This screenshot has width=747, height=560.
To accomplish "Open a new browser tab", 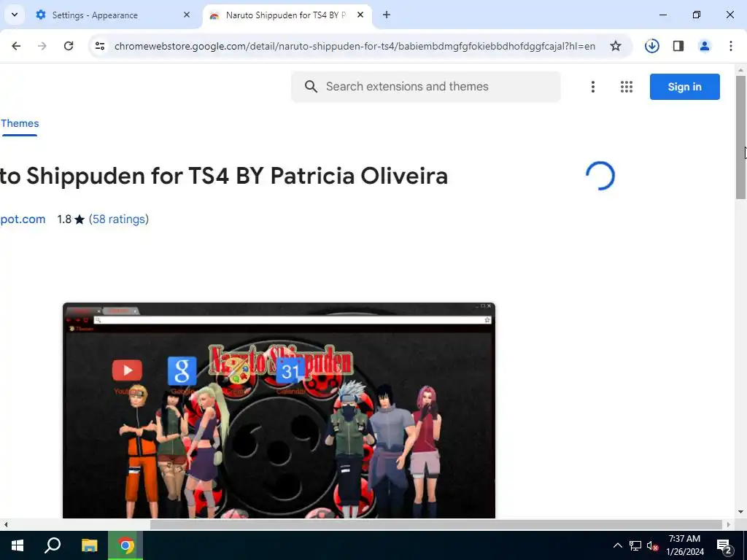I will 387,15.
